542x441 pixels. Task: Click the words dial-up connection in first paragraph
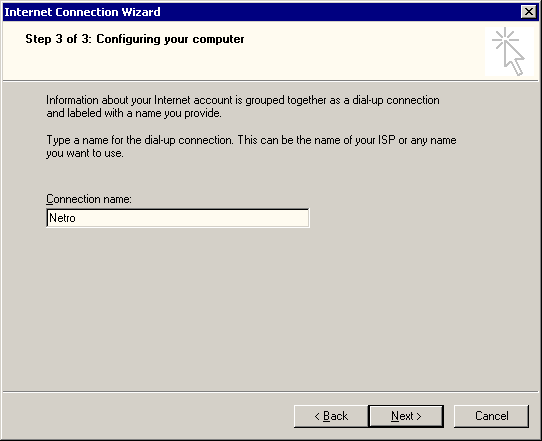[396, 100]
